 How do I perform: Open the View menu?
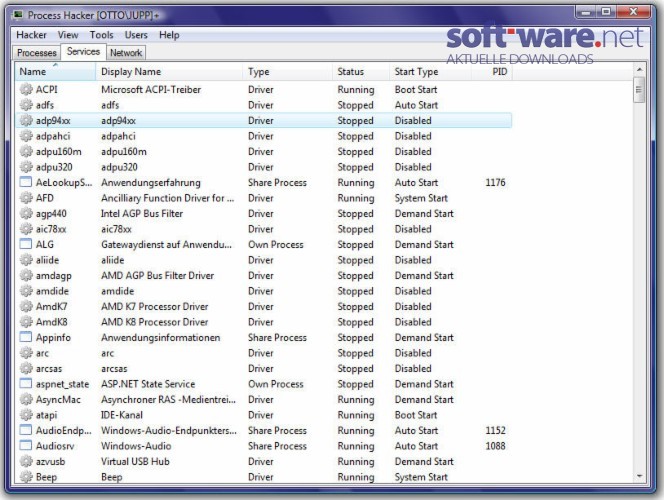coord(68,35)
